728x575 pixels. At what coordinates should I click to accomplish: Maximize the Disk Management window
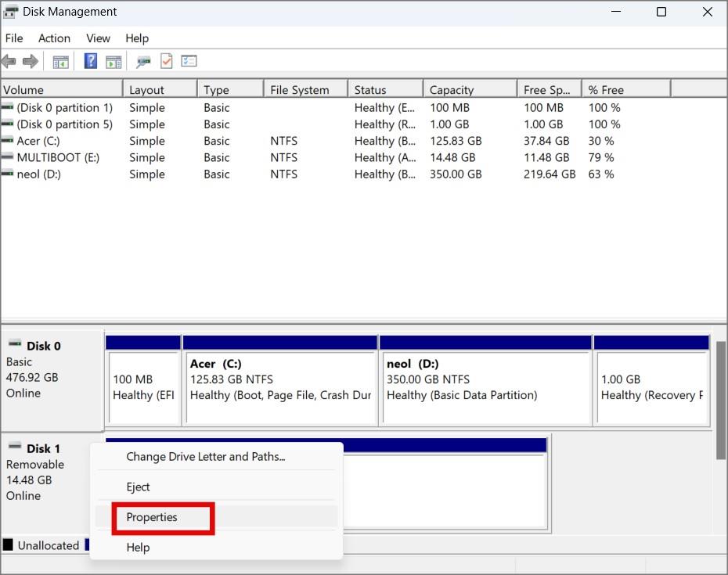(x=661, y=12)
